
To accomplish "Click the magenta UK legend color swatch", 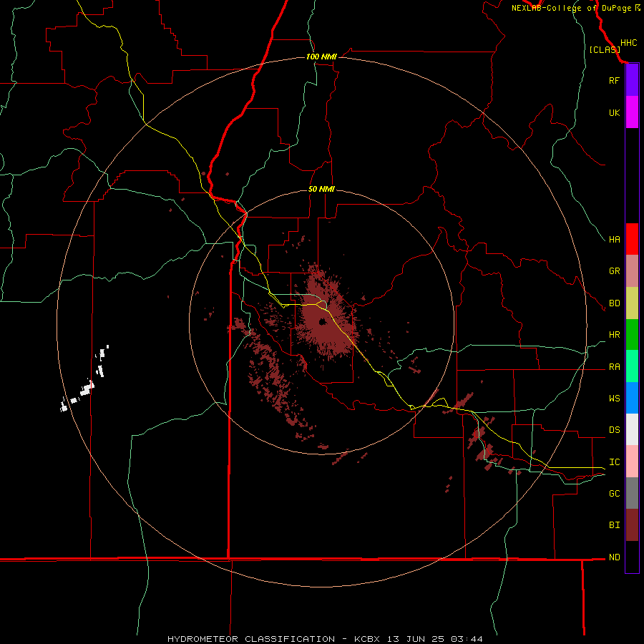I will tap(632, 112).
